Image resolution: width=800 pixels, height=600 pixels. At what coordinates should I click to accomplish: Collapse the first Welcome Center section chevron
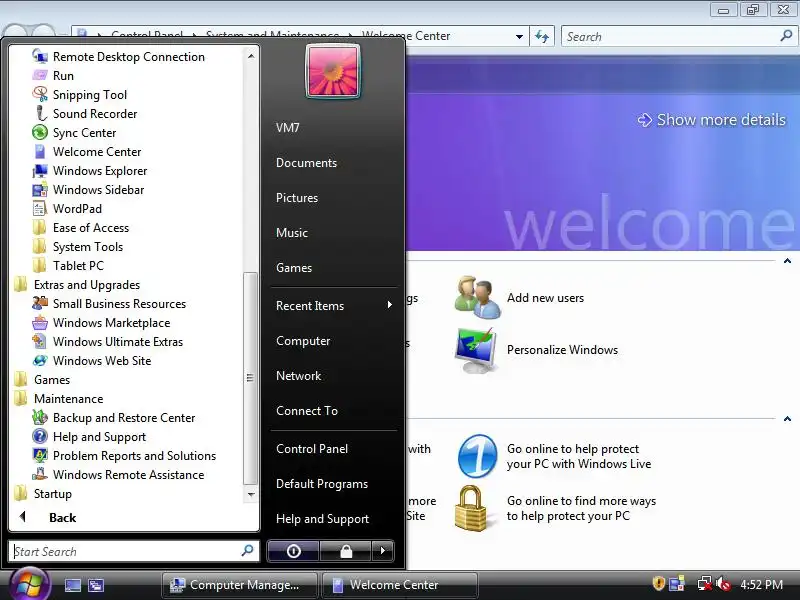787,261
